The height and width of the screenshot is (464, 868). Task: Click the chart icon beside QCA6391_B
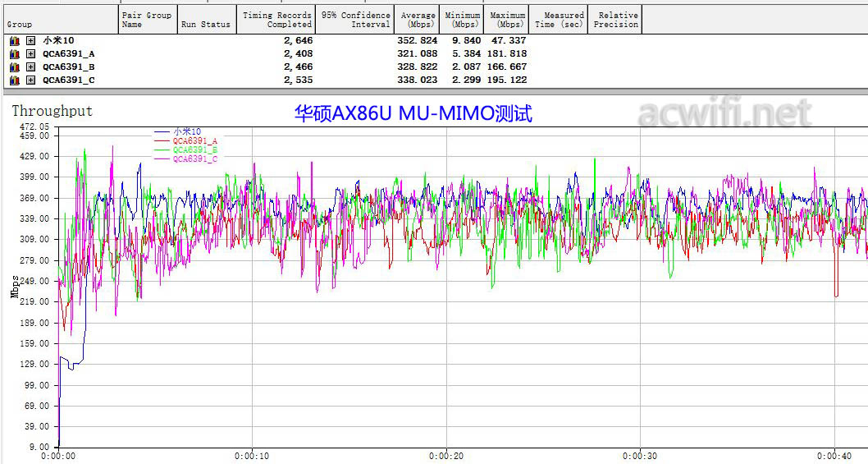pyautogui.click(x=15, y=67)
